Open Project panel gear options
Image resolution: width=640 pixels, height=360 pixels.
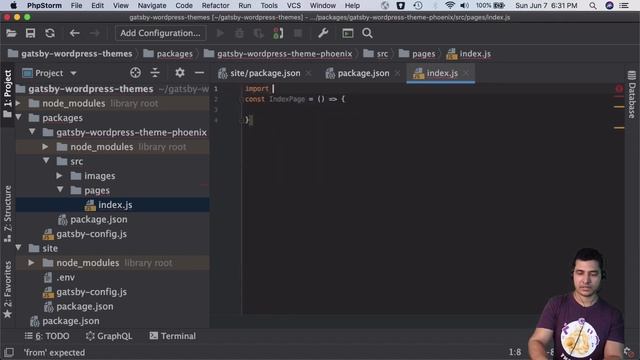180,73
